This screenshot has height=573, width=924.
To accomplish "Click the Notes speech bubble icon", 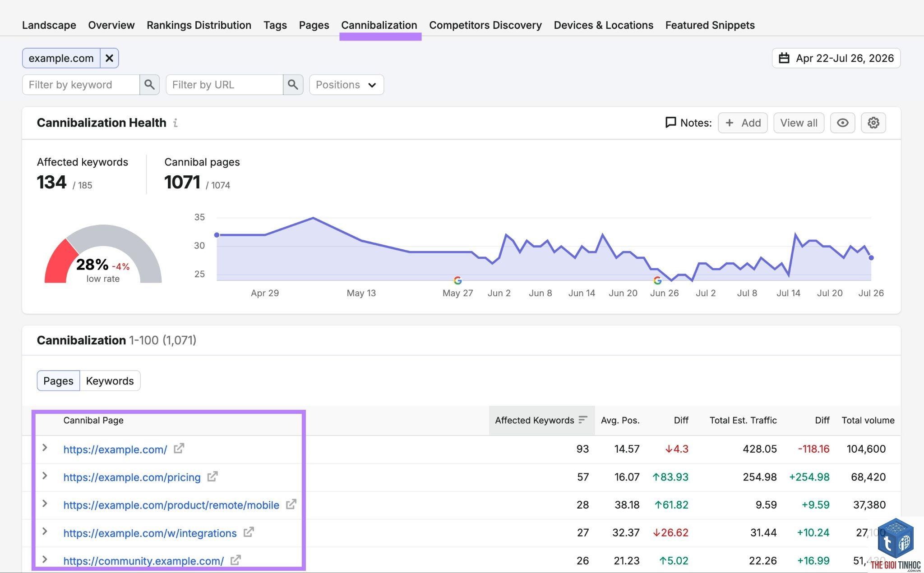I will [670, 123].
